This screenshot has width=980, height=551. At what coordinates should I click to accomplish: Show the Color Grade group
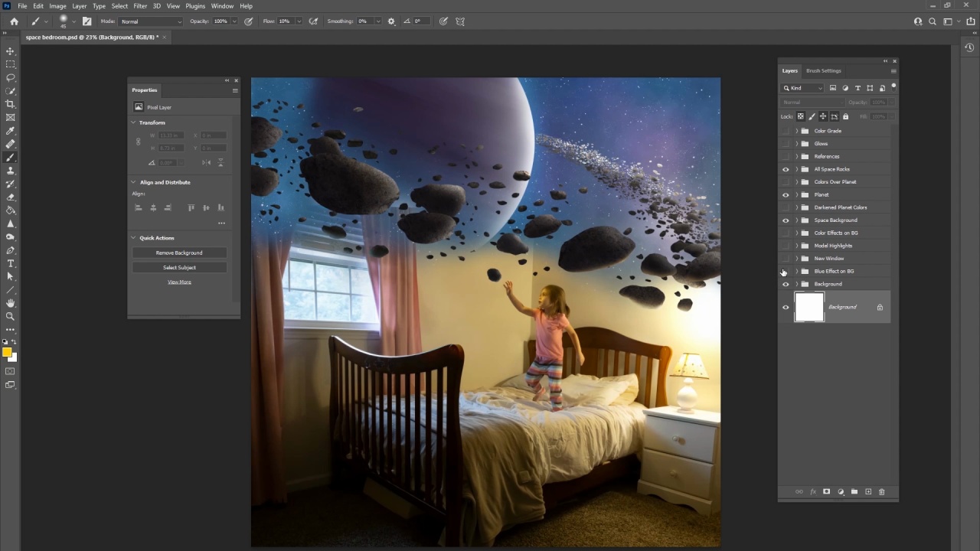(786, 131)
